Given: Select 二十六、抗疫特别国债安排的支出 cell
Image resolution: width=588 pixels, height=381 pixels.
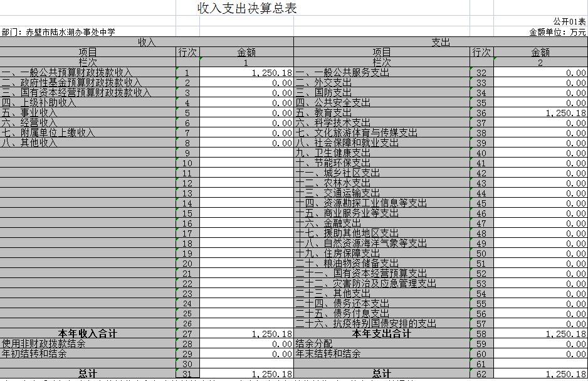Looking at the screenshot, I should (382, 324).
